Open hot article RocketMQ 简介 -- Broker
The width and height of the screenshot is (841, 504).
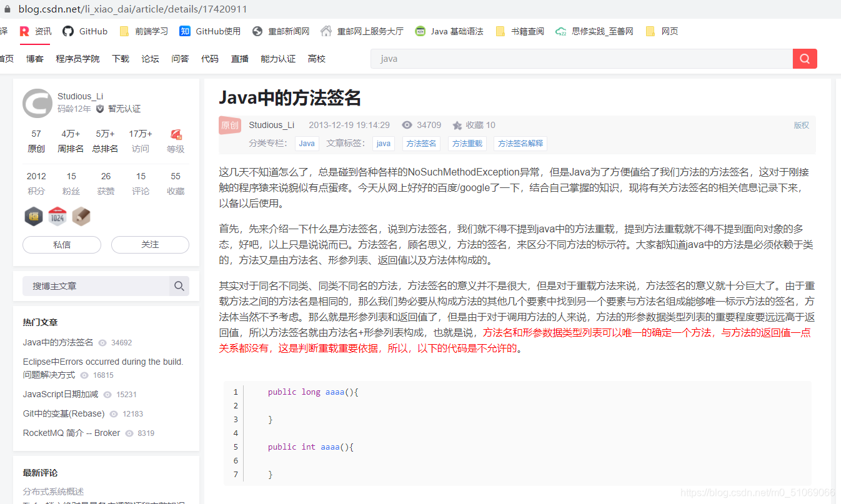tap(71, 433)
